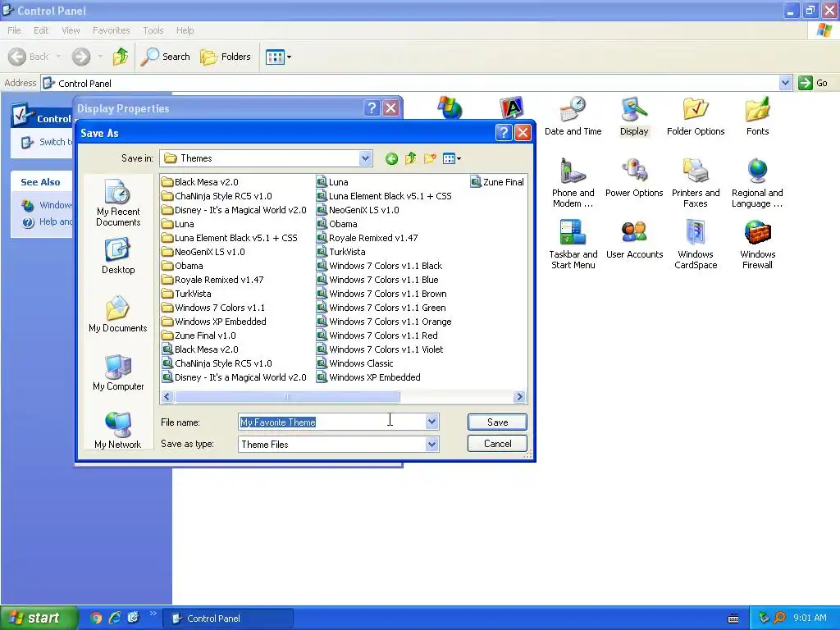Open My Network in Save As sidebar
The height and width of the screenshot is (630, 840).
tap(118, 431)
